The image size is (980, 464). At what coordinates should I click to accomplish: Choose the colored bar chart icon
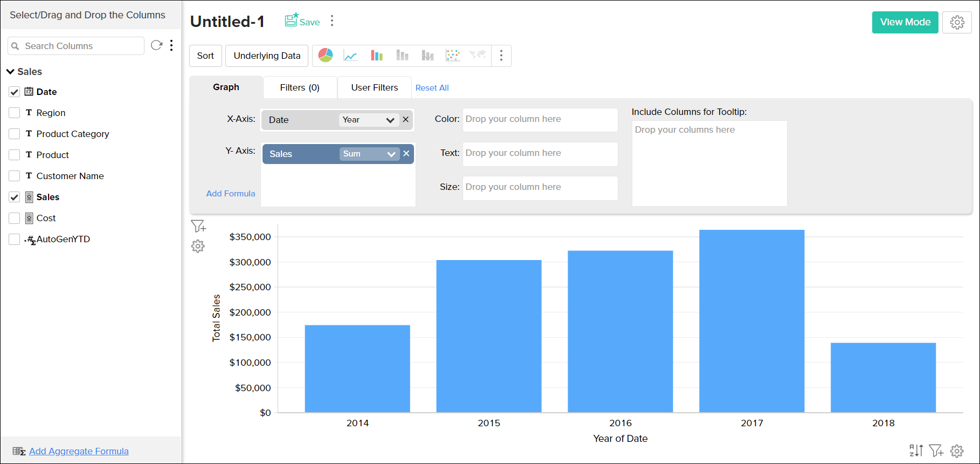[377, 56]
